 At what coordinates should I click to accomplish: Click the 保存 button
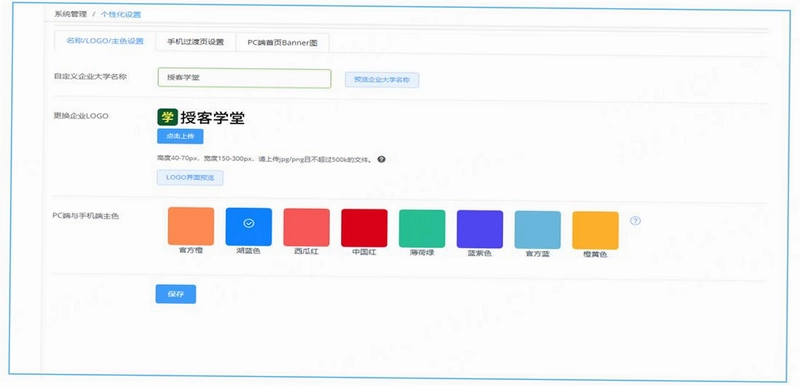pos(176,294)
